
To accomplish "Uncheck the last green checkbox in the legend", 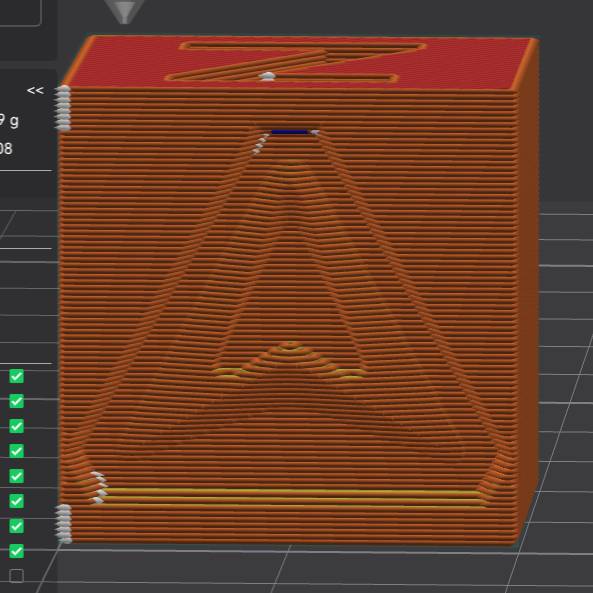I will 16,551.
